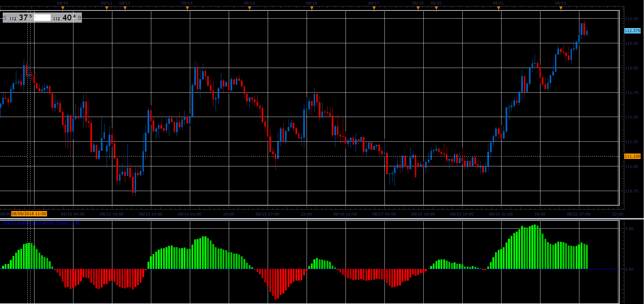Screen dimensions: 644x304
Task: Click the 112.40 buy price quote
Action: click(x=64, y=18)
